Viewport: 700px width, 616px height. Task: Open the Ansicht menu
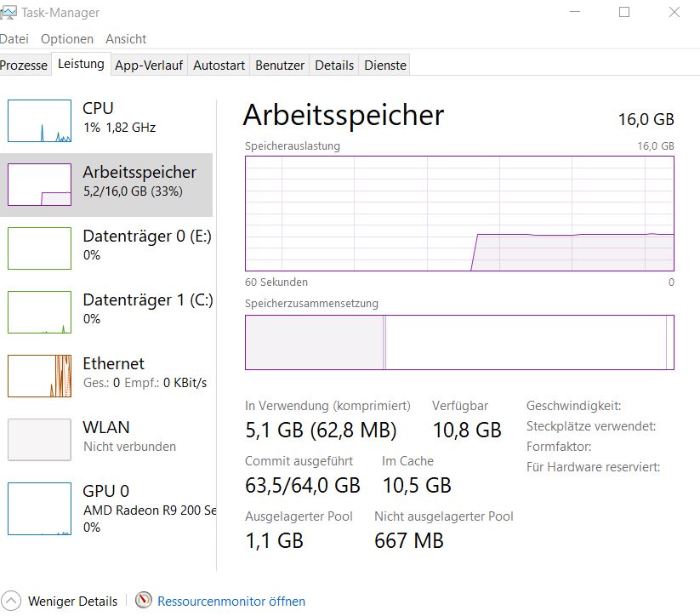(126, 39)
